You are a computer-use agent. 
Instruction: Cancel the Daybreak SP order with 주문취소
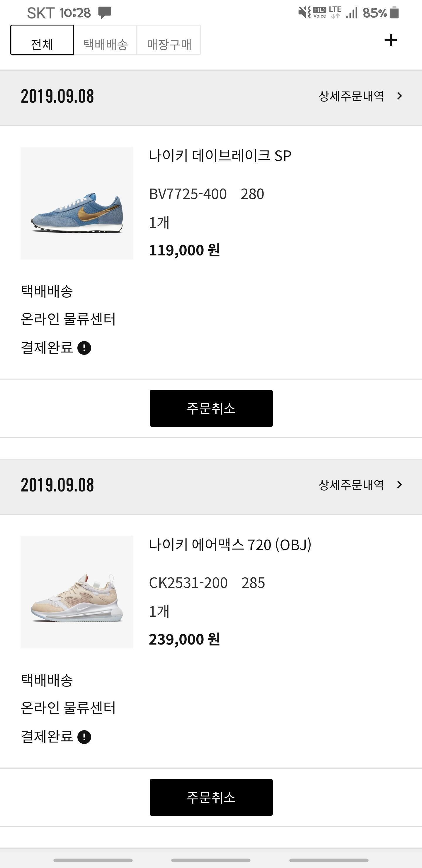point(211,408)
